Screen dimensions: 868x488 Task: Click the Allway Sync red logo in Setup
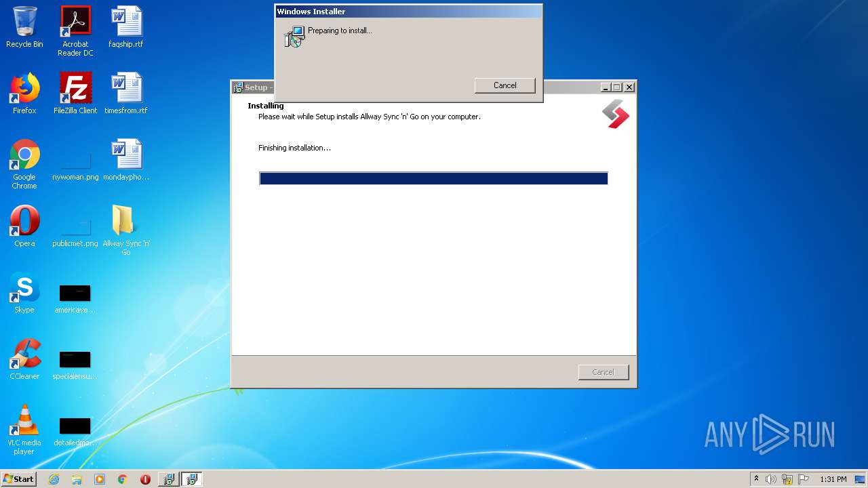[x=616, y=114]
